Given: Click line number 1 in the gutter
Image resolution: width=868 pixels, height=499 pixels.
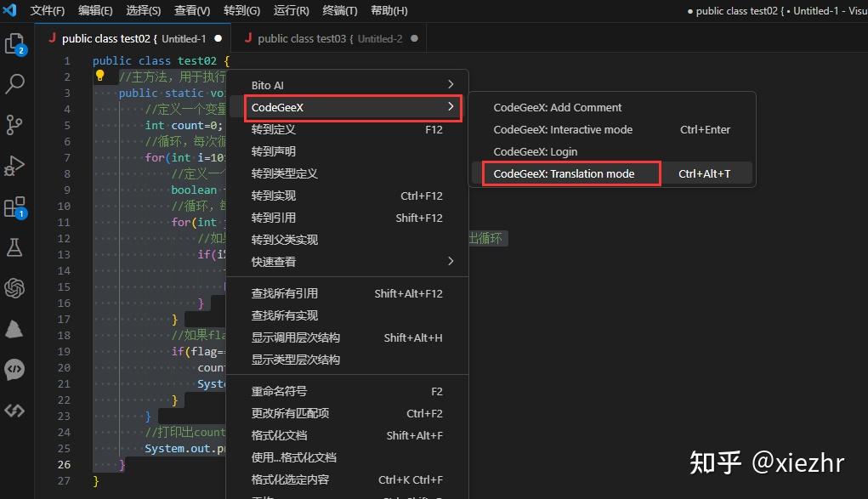Looking at the screenshot, I should coord(67,60).
